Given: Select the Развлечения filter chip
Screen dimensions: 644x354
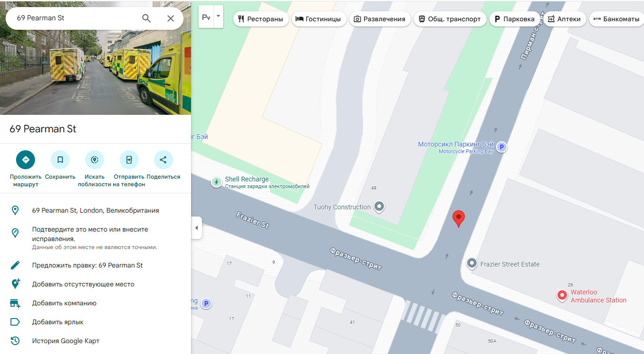Looking at the screenshot, I should pyautogui.click(x=380, y=19).
